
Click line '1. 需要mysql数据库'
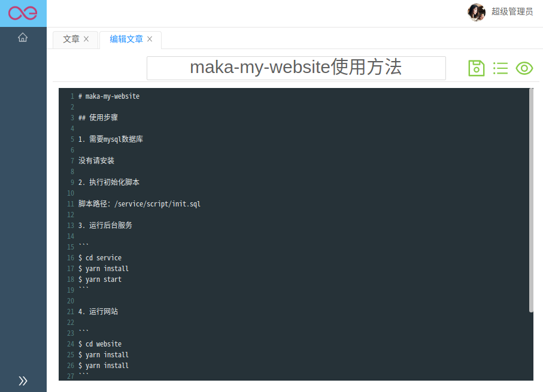[x=111, y=139]
